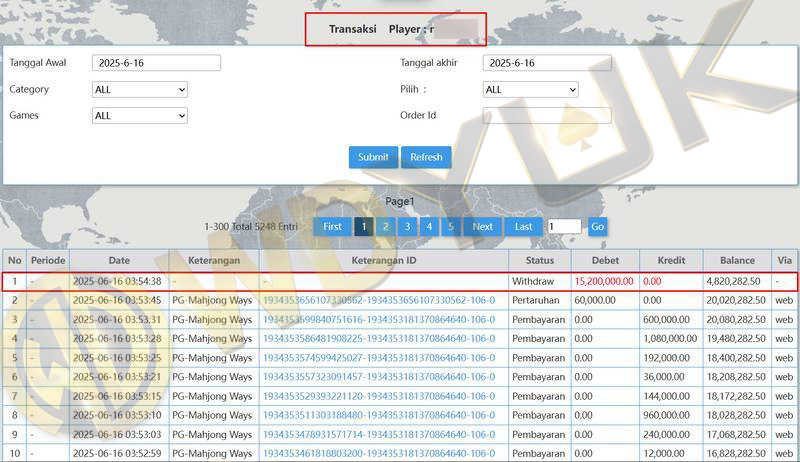Click the date 2025-06-16 03:52:59
This screenshot has height=462, width=800.
pyautogui.click(x=117, y=453)
